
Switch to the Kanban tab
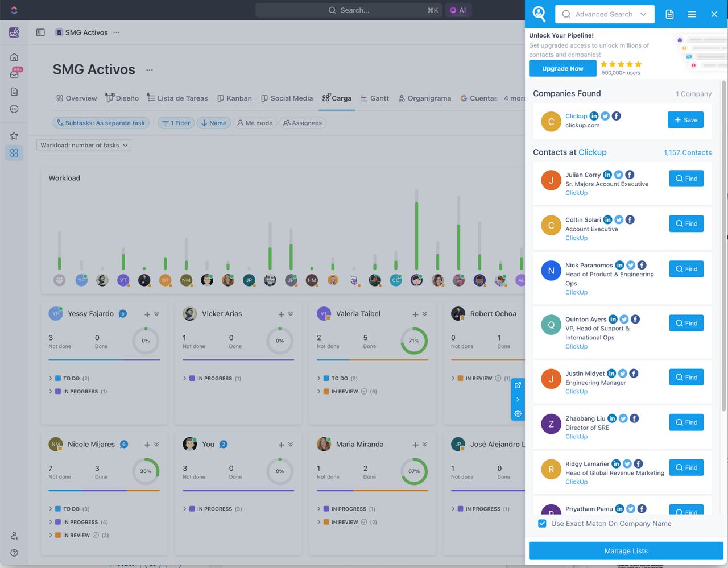pyautogui.click(x=234, y=98)
